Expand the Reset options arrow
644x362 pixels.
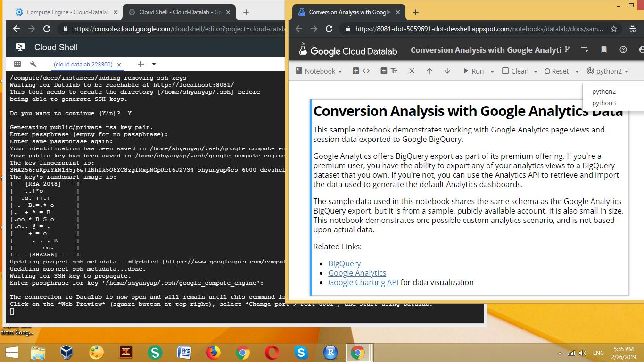(x=577, y=72)
